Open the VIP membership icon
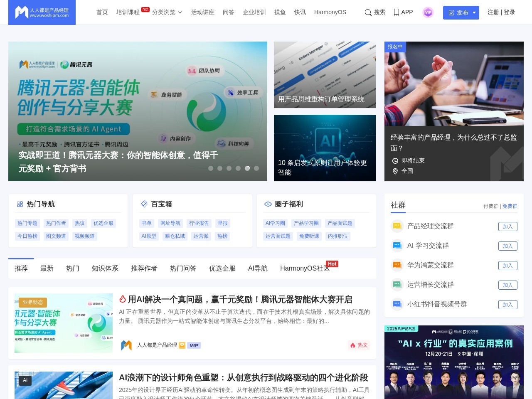This screenshot has width=532, height=399. point(428,12)
